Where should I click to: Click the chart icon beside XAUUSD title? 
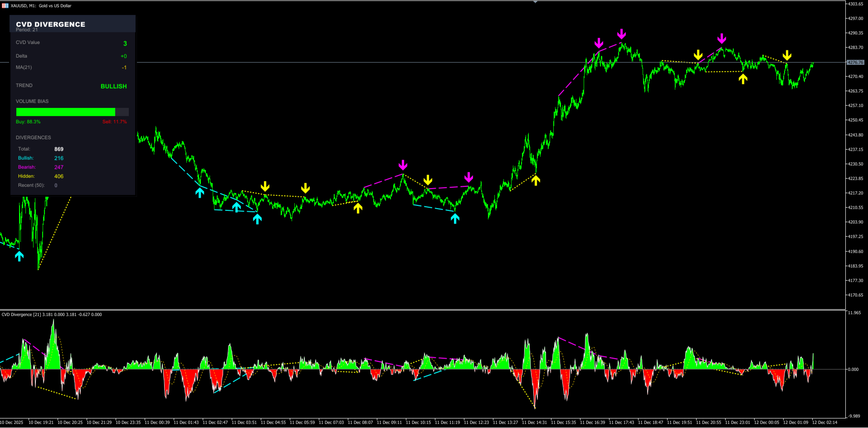click(x=5, y=5)
